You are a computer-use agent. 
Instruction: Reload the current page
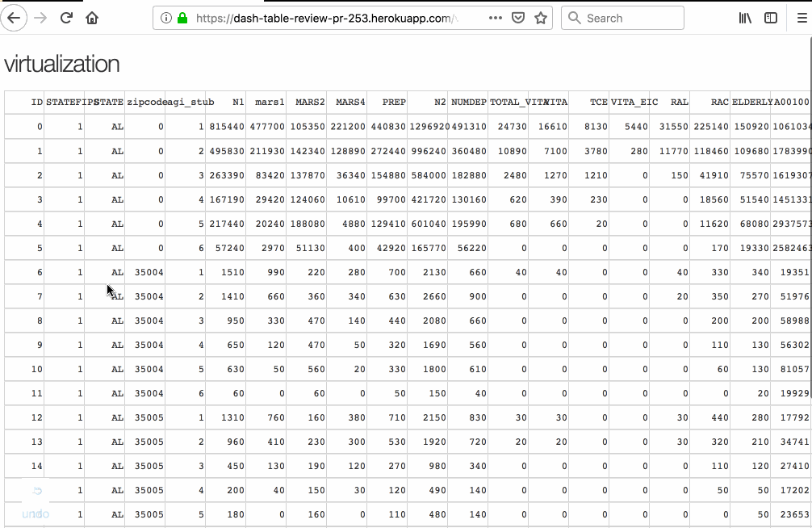point(66,18)
